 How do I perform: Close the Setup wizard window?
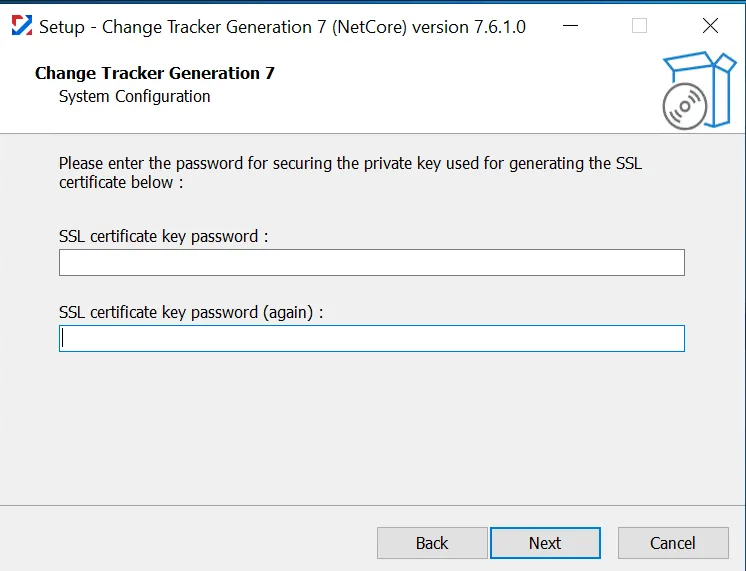click(710, 26)
